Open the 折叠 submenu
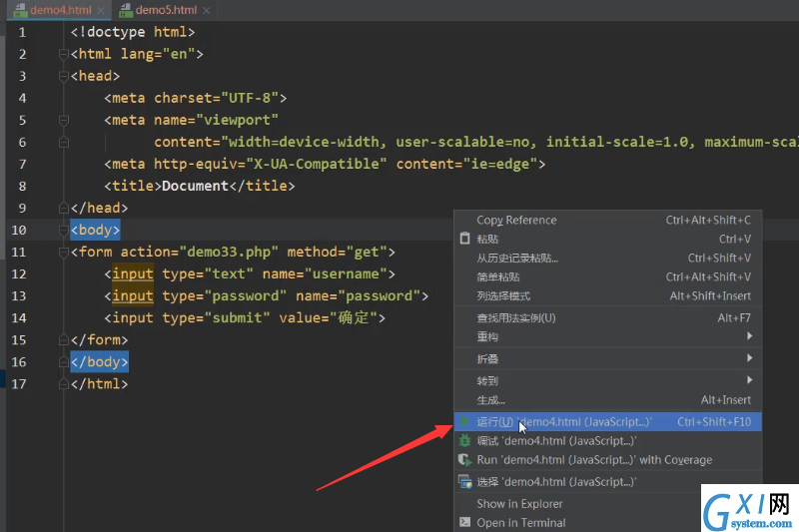Screen dimensions: 799x532 coord(608,359)
